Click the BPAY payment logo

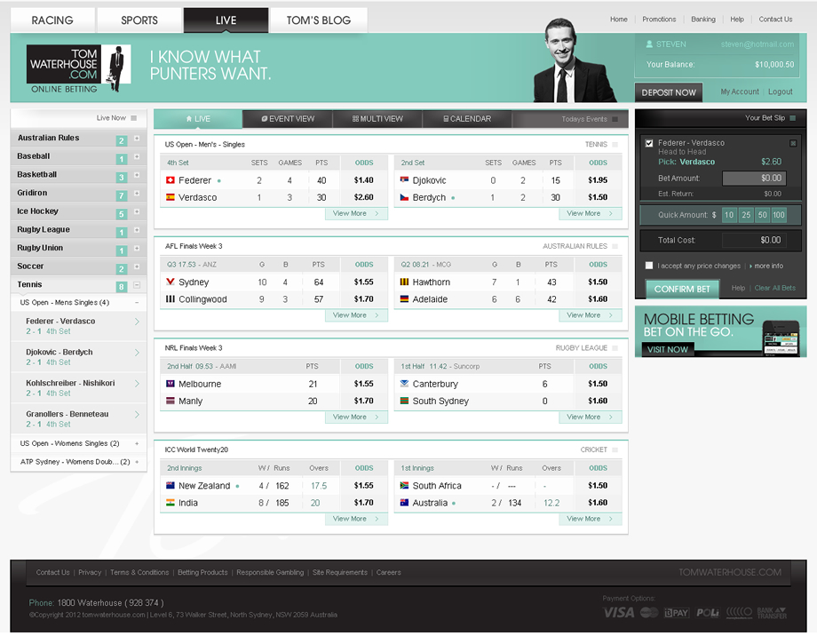click(677, 613)
